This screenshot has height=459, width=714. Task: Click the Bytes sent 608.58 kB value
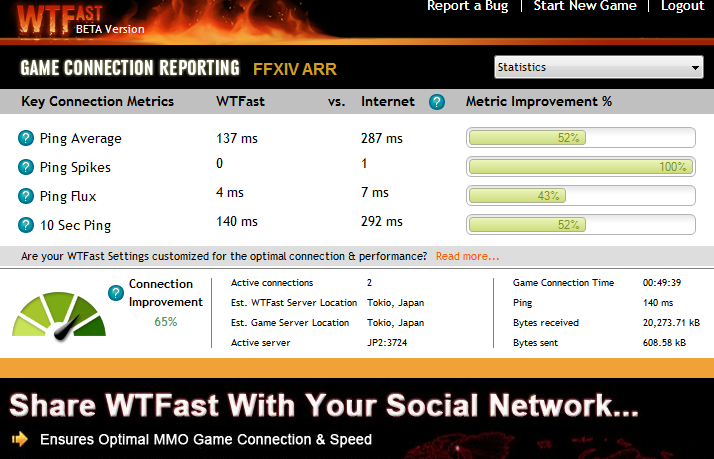click(664, 343)
